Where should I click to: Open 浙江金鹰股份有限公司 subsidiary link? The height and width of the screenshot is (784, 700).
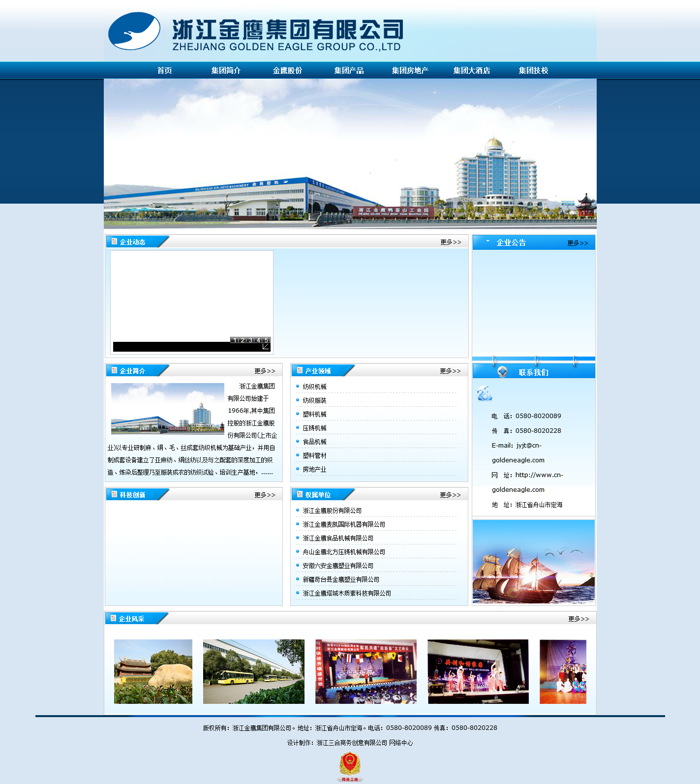[x=332, y=511]
